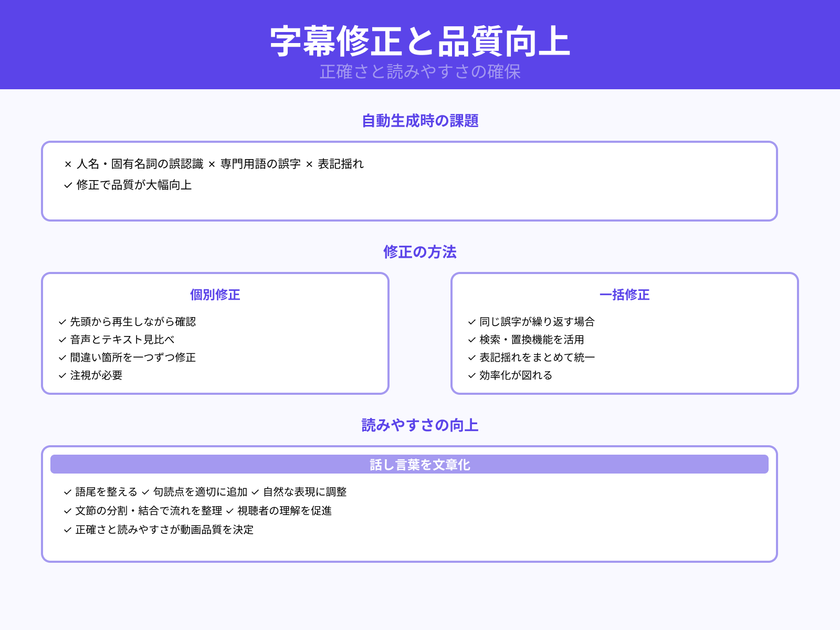The image size is (840, 630).
Task: Click the × icon before 表記揺れ
Action: 308,164
